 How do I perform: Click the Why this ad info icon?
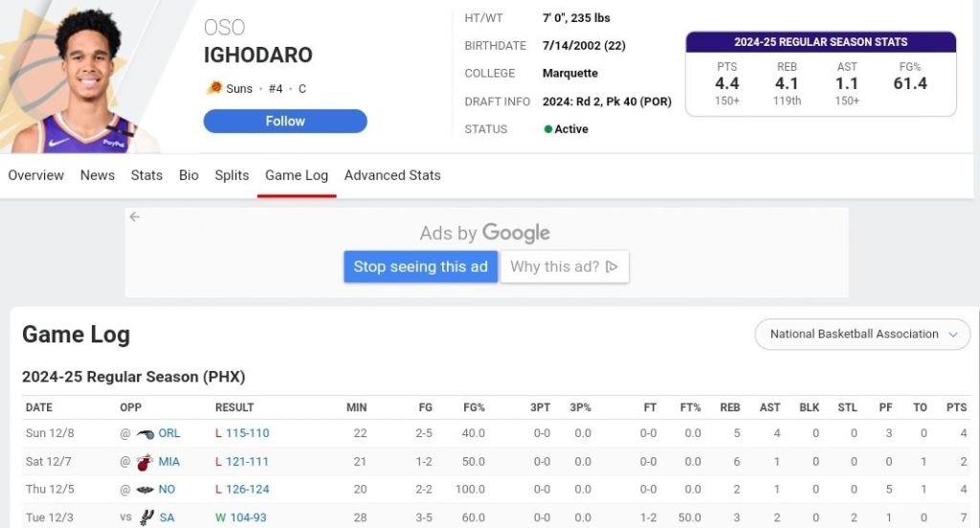click(x=612, y=267)
